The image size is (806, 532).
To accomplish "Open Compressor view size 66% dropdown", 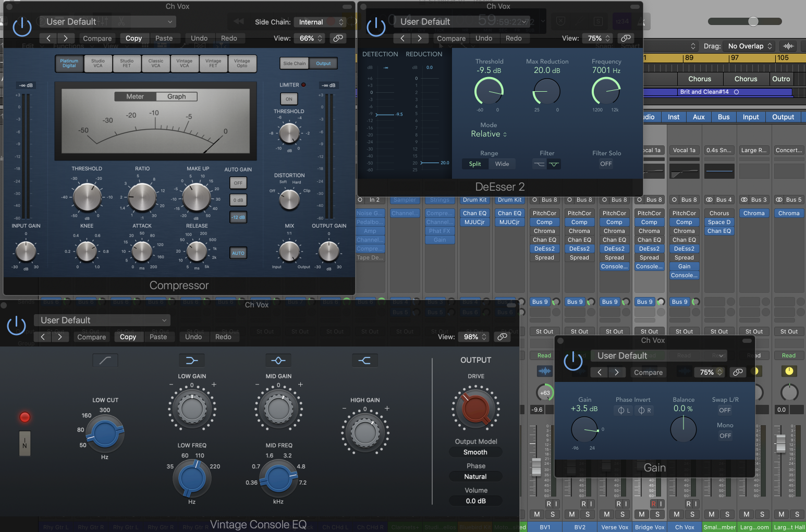I will (310, 38).
